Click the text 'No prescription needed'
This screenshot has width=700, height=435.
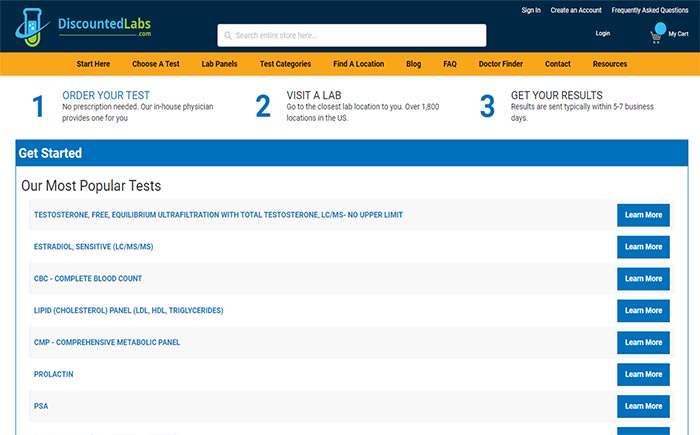pos(99,107)
